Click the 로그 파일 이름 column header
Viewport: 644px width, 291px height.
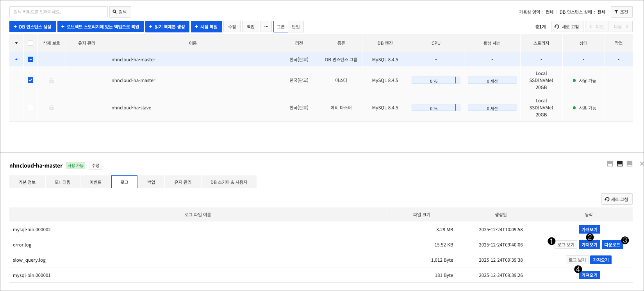coord(198,214)
